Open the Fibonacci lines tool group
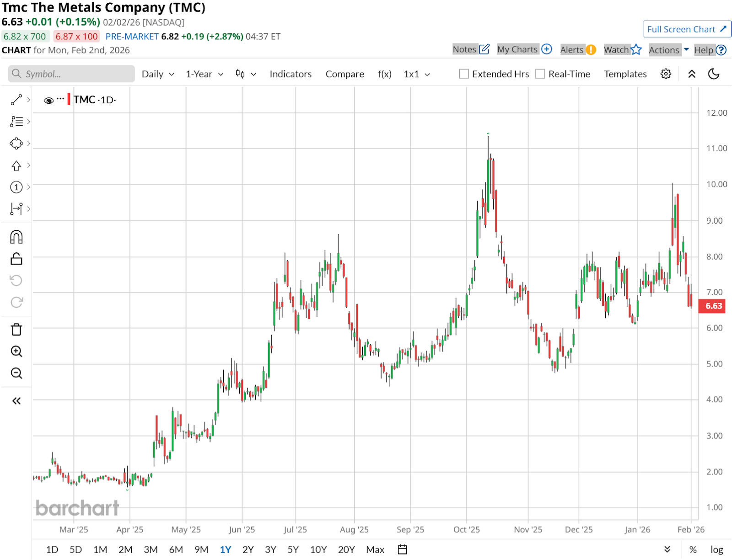Image resolution: width=732 pixels, height=560 pixels. [x=16, y=122]
